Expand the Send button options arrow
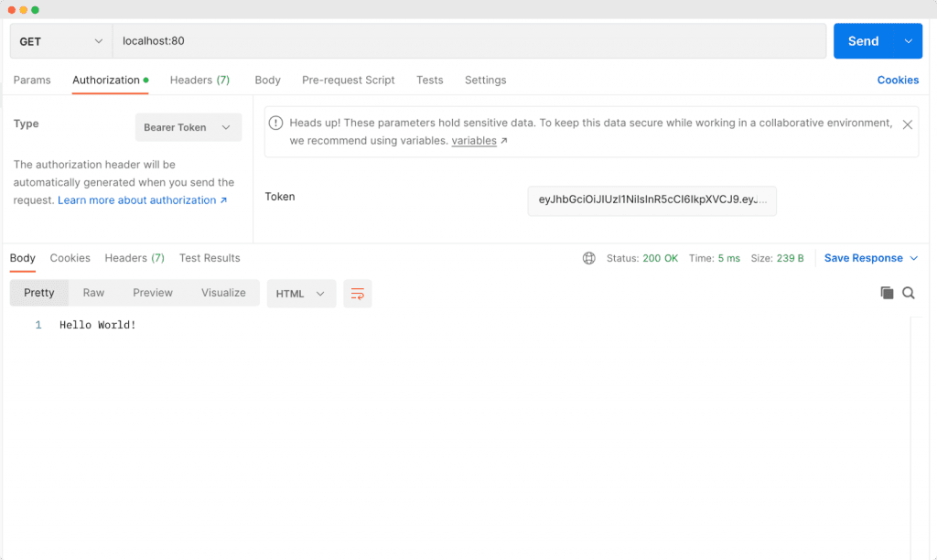This screenshot has height=560, width=937. 909,40
